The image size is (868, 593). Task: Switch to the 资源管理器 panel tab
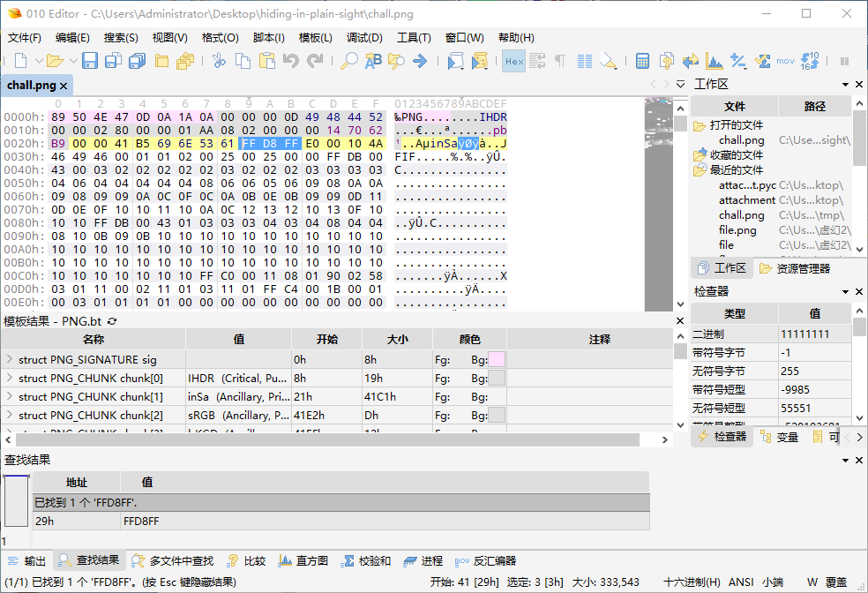coord(795,268)
